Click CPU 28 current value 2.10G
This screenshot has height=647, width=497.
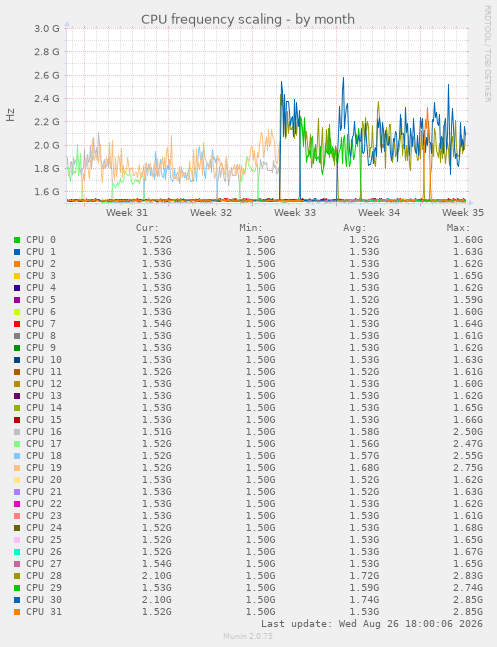click(x=156, y=575)
